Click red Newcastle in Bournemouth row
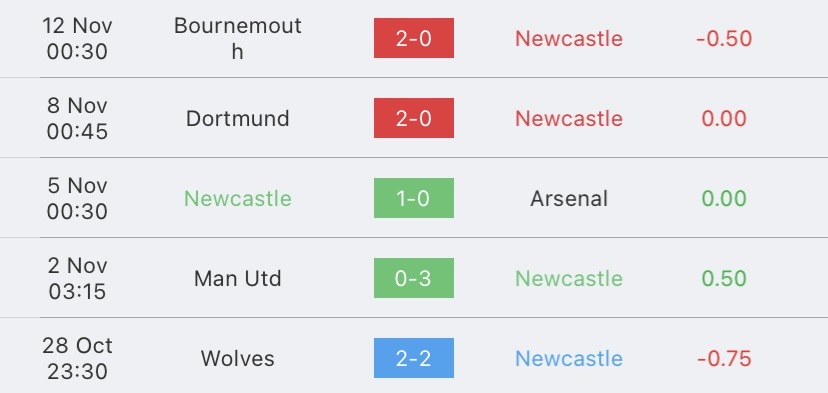The width and height of the screenshot is (828, 393). [569, 38]
